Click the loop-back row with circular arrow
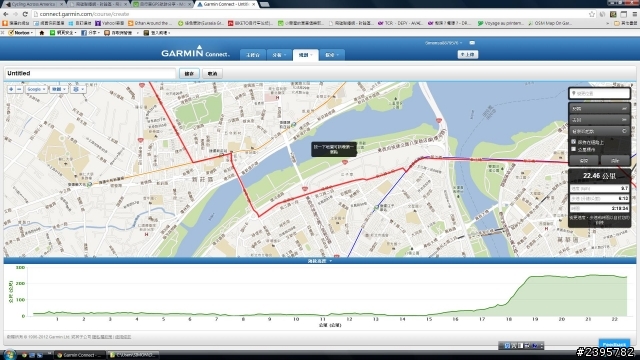The image size is (640, 360). 599,131
